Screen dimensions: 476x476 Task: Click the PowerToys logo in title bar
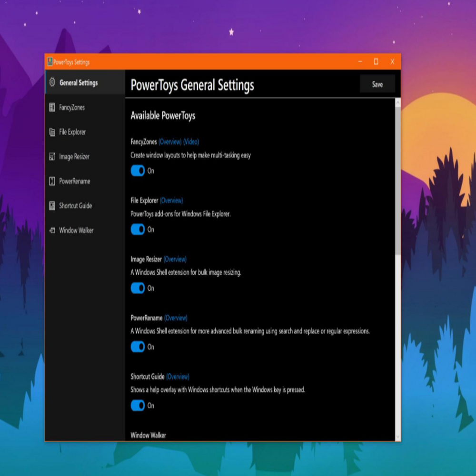50,61
